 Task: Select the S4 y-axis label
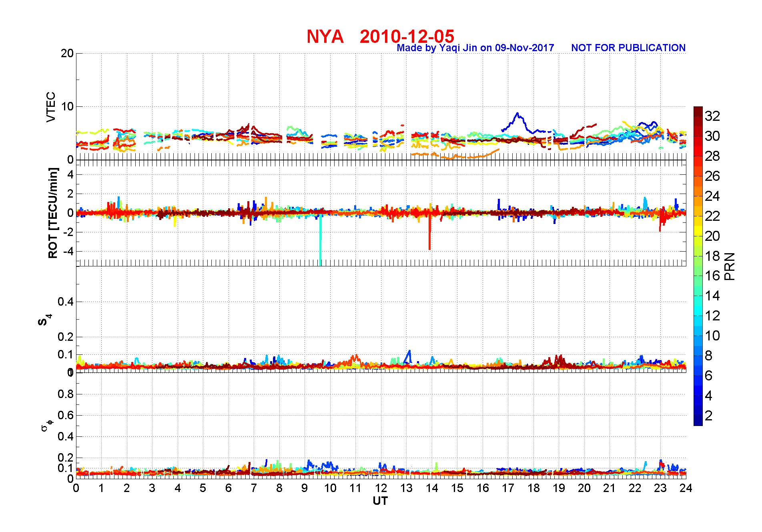45,320
